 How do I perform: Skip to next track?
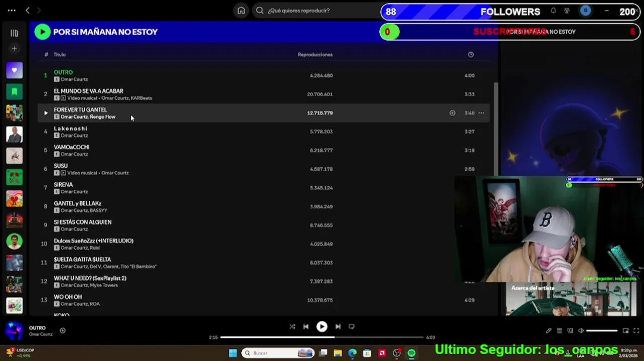(338, 326)
